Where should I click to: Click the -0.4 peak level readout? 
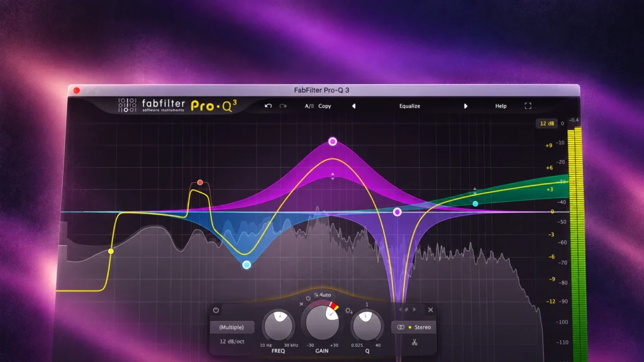574,120
